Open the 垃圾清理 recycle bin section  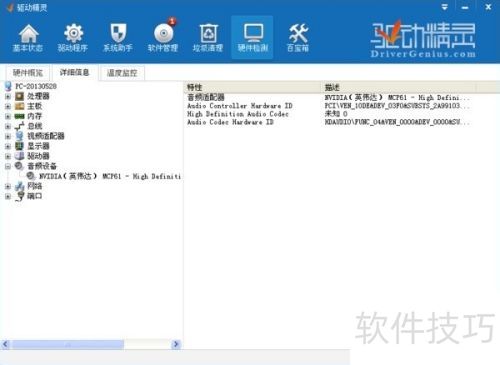pyautogui.click(x=208, y=38)
